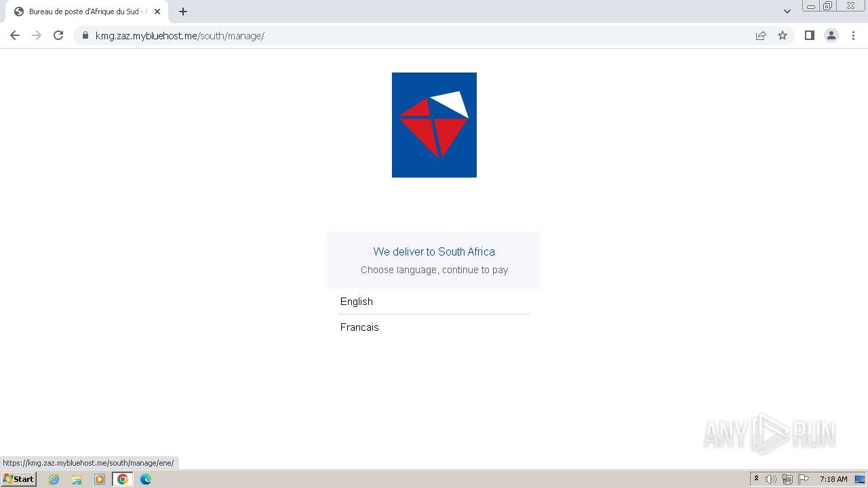The image size is (868, 488).
Task: Click the address bar URL
Action: (180, 36)
